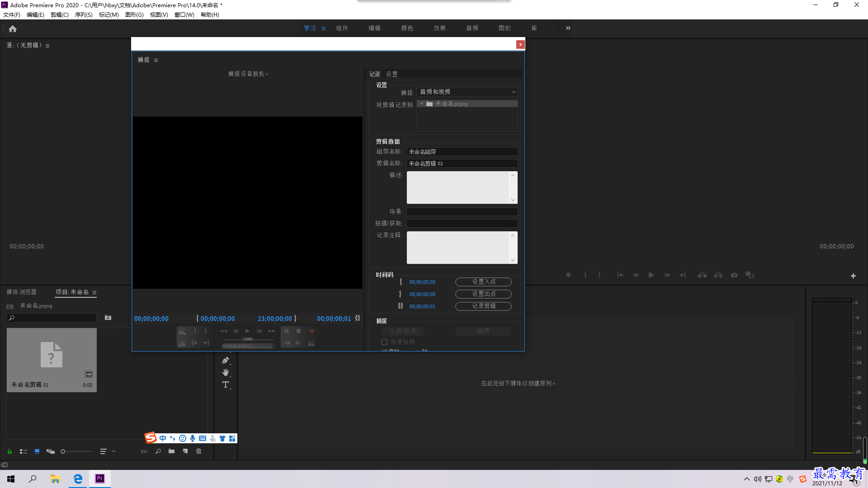This screenshot has height=488, width=868.
Task: Show more workspaces via overflow chevron
Action: [x=568, y=28]
